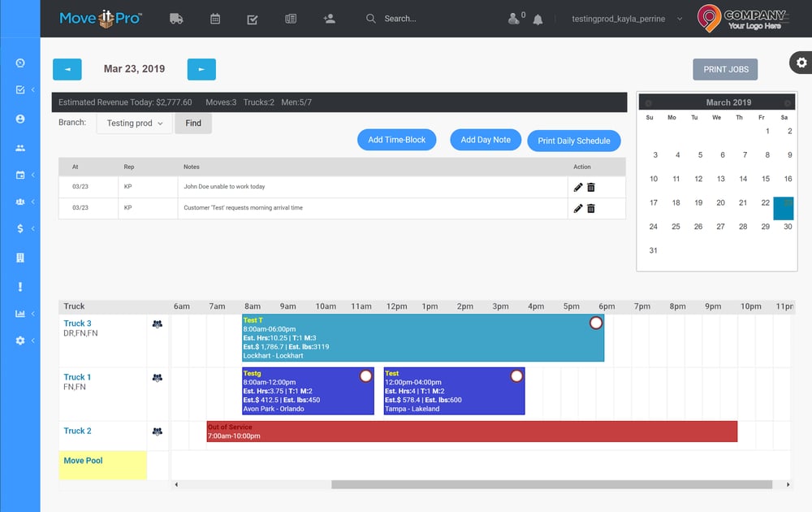Select day 30 on the March calendar
The image size is (812, 512).
point(786,227)
